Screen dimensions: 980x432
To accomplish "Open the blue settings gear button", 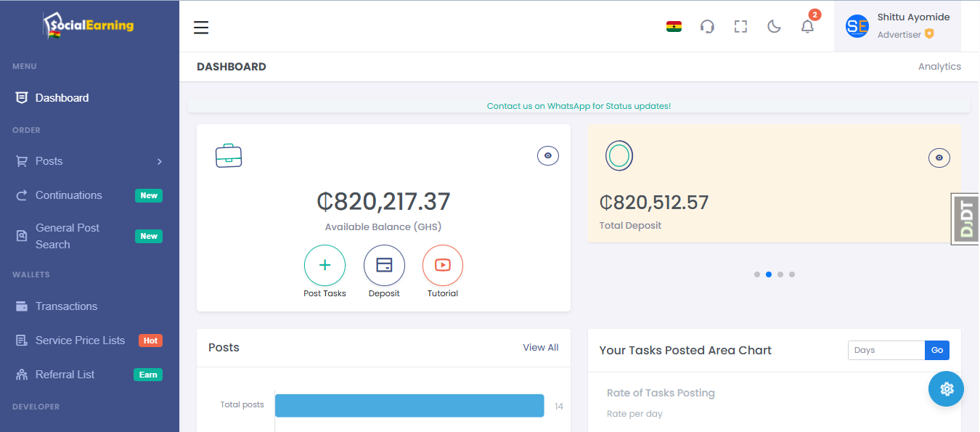I will (946, 389).
